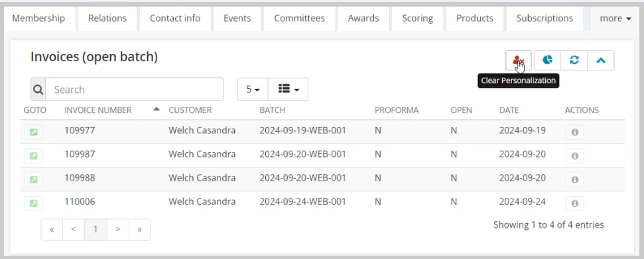Open the pie chart statistics icon

pyautogui.click(x=547, y=60)
